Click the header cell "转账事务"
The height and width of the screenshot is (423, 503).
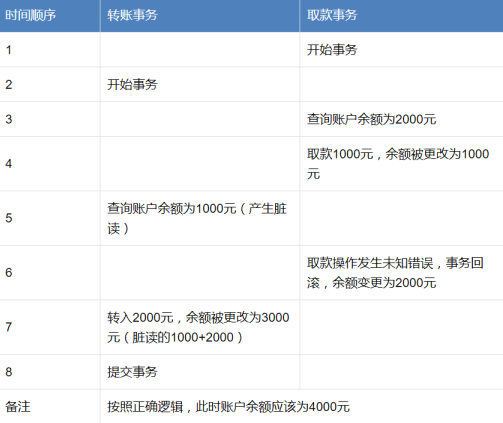point(200,16)
